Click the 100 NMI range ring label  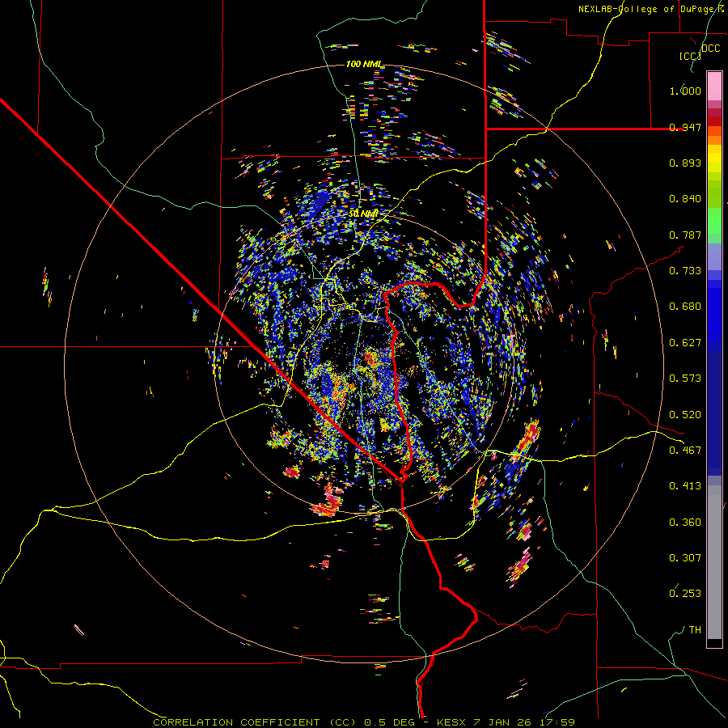[364, 64]
